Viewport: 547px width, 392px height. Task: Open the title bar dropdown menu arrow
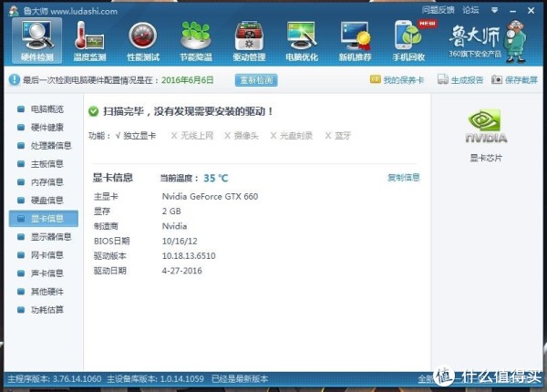pos(494,10)
